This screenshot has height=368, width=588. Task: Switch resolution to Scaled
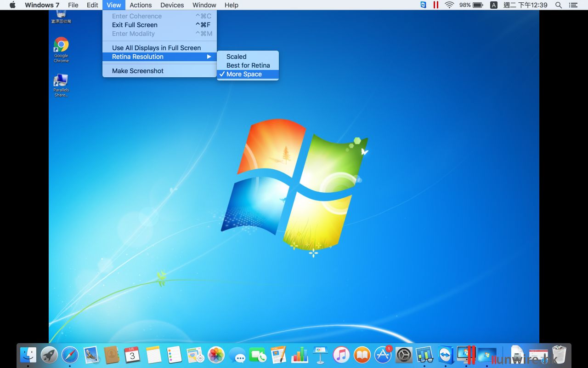(x=237, y=57)
